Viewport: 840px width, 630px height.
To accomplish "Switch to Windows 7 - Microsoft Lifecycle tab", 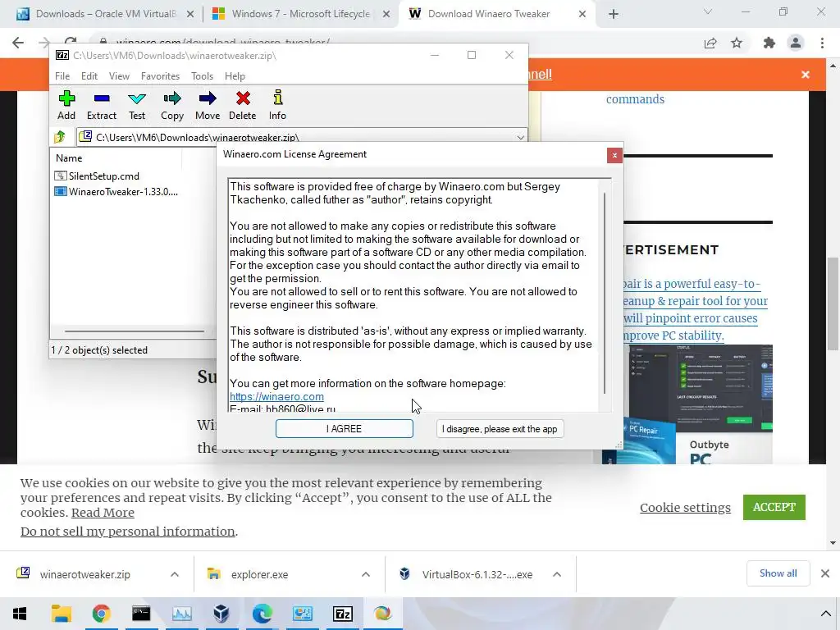I will tap(300, 14).
